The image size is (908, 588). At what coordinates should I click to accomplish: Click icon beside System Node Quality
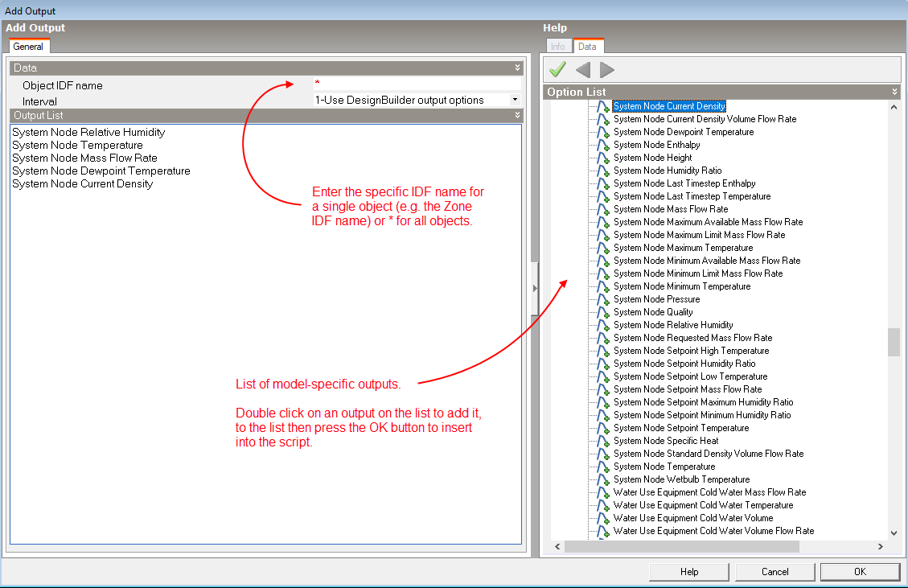coord(602,312)
